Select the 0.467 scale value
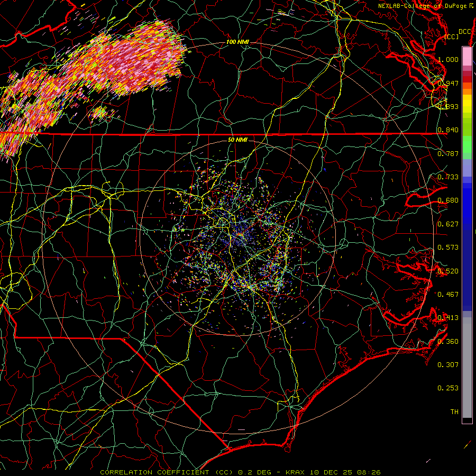 [448, 294]
